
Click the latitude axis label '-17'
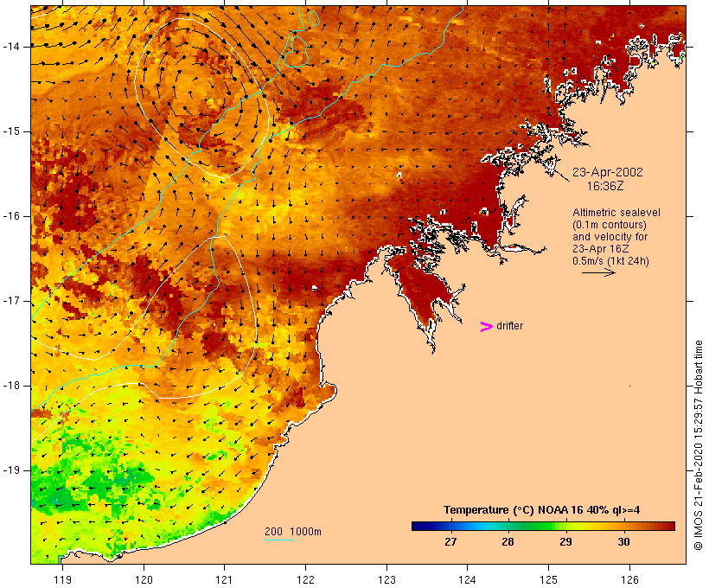[11, 301]
